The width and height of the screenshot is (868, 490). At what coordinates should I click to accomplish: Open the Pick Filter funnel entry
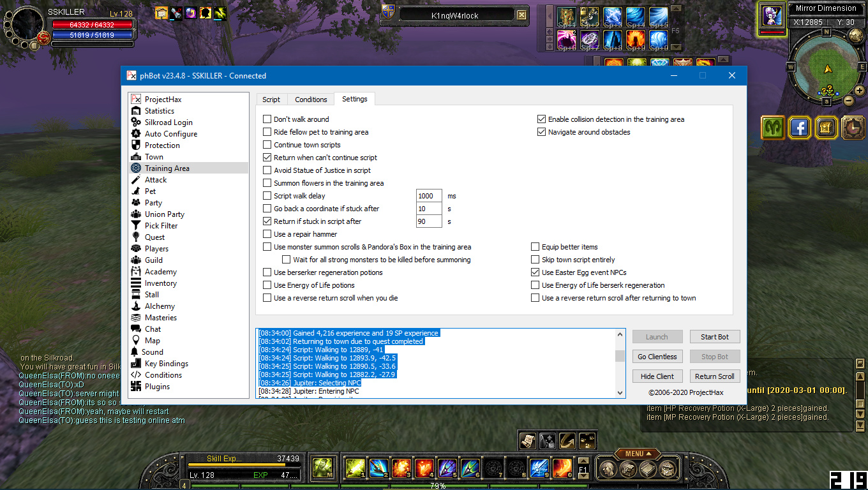coord(161,226)
